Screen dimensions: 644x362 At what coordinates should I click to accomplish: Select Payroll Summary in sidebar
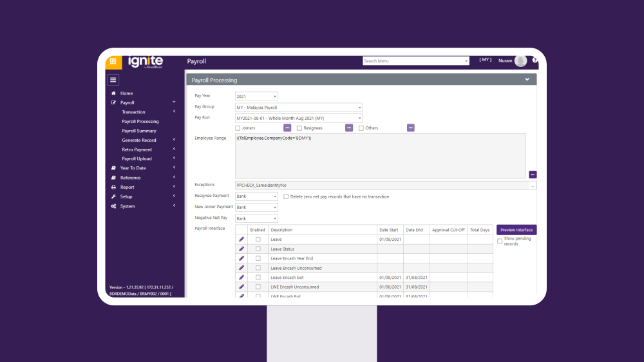coord(139,131)
